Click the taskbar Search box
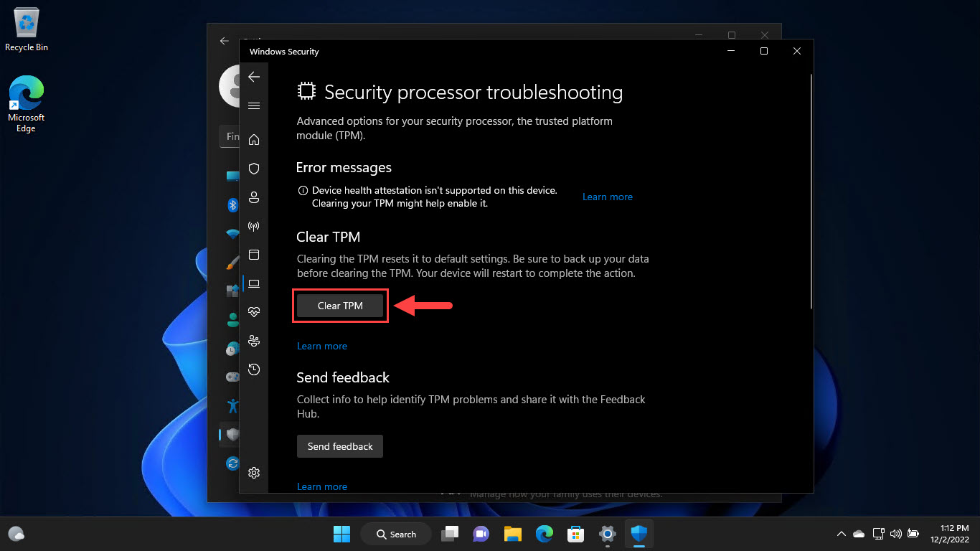 pos(395,534)
